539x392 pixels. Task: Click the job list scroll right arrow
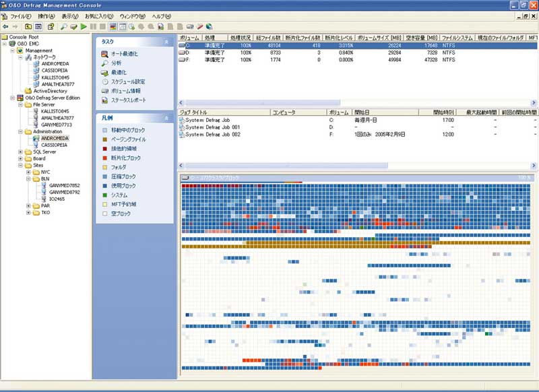pos(534,166)
